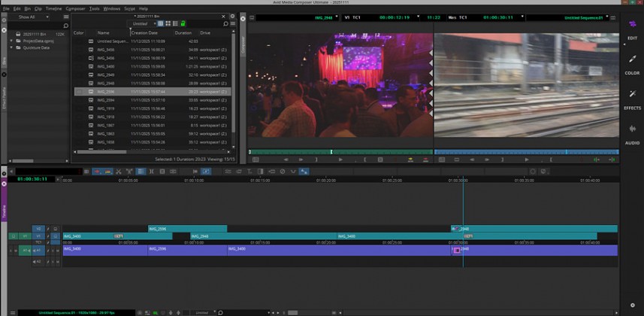The height and width of the screenshot is (316, 644).
Task: Select the IMG_2949 clip in bin
Action: coord(106,74)
